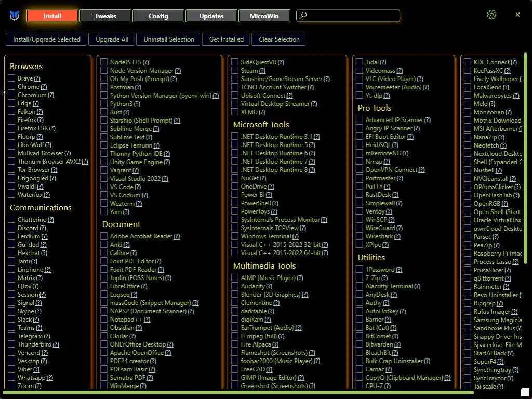Switch to the Updates tab
This screenshot has width=532, height=399.
pos(211,16)
